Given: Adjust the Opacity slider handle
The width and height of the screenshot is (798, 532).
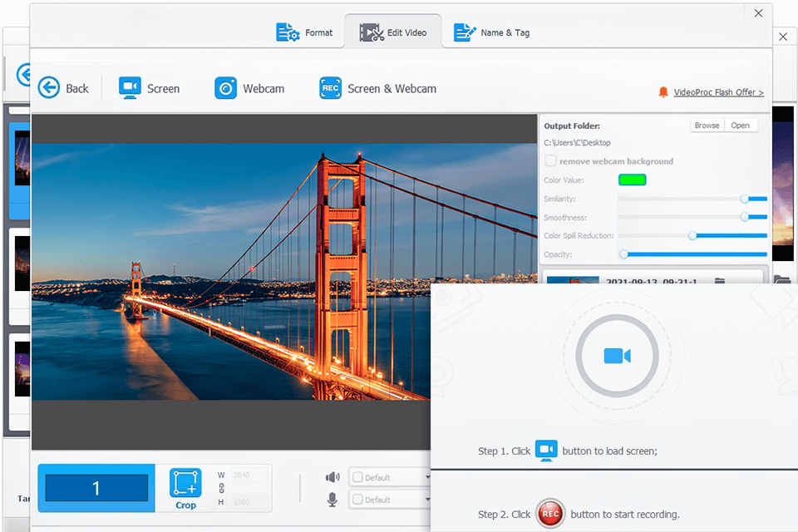Looking at the screenshot, I should click(x=624, y=254).
